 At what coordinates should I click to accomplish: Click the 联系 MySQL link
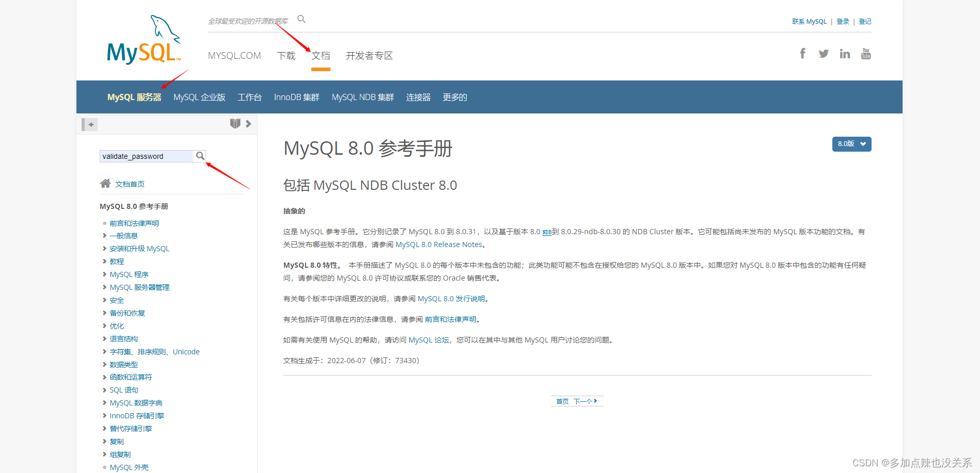pos(809,22)
